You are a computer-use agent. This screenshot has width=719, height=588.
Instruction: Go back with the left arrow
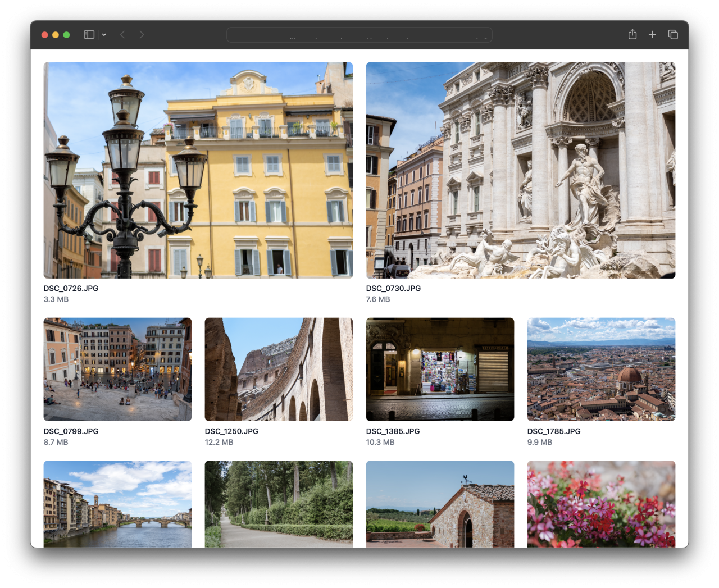[122, 35]
